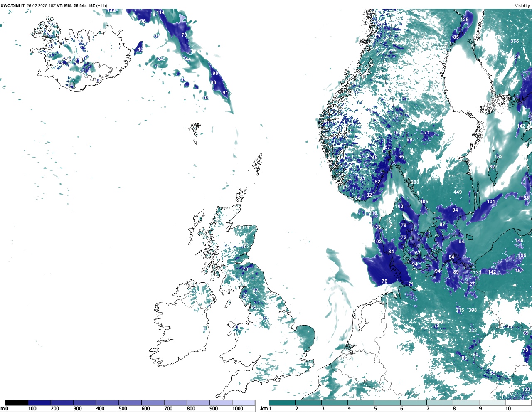The image size is (532, 412).
Task: Click the '65' value near Oslo
Action: pyautogui.click(x=401, y=157)
